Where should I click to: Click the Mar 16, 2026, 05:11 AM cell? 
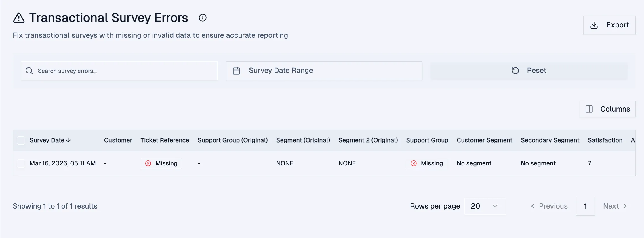(62, 163)
